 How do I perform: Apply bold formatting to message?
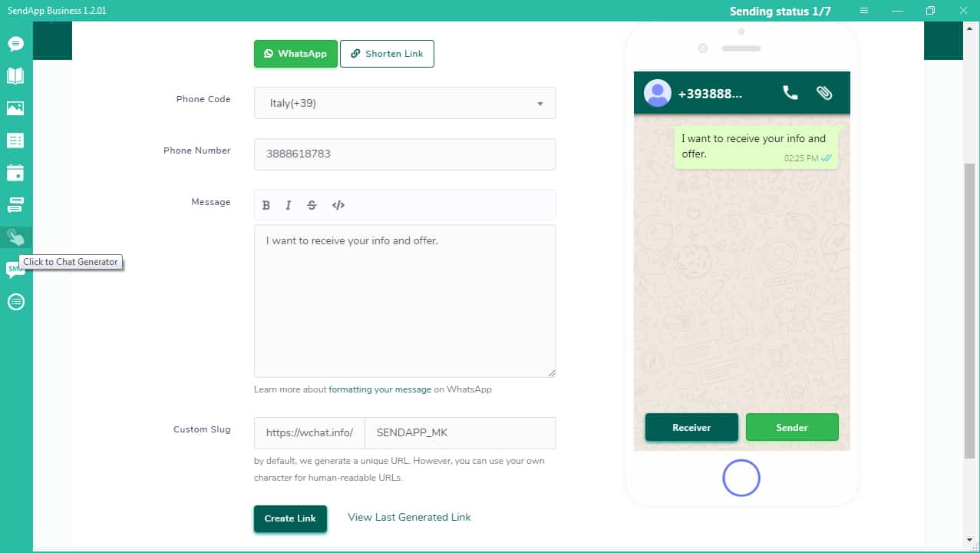pos(266,205)
